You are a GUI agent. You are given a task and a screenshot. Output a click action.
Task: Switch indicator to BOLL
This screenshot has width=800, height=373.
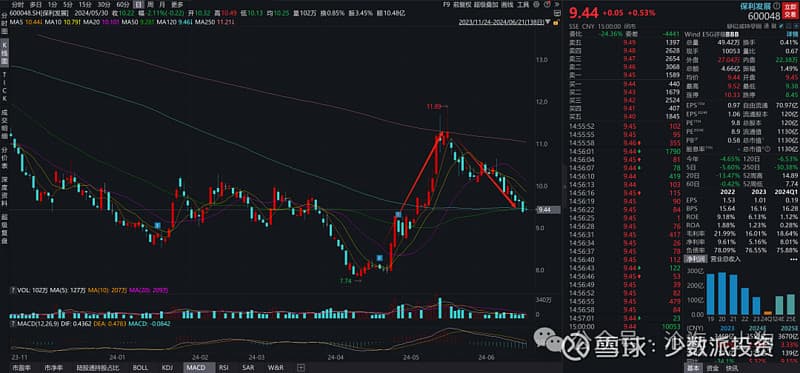pos(140,367)
